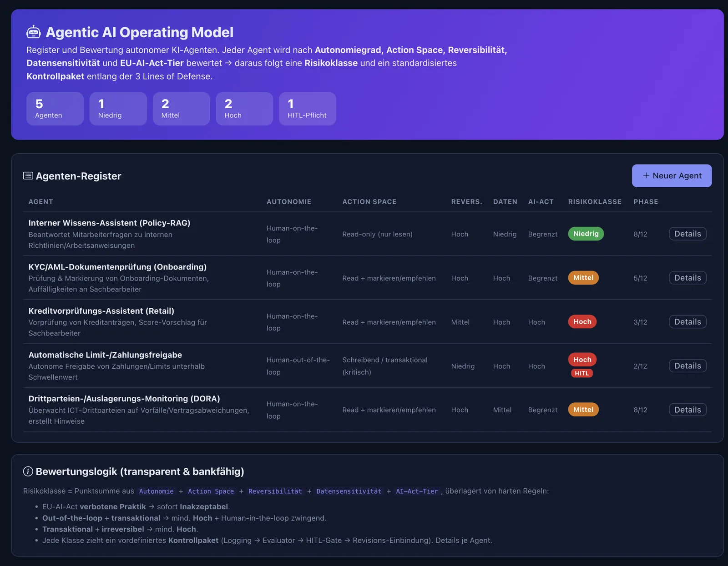Viewport: 728px width, 566px height.
Task: Click the Agenten-Register heading text
Action: coord(79,176)
